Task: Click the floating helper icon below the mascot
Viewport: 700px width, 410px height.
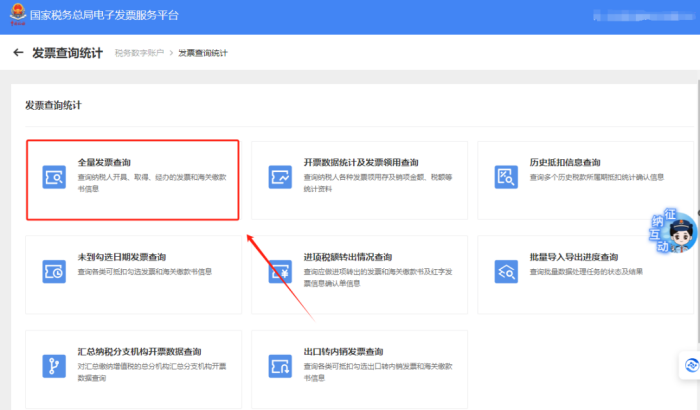Action: [x=690, y=366]
